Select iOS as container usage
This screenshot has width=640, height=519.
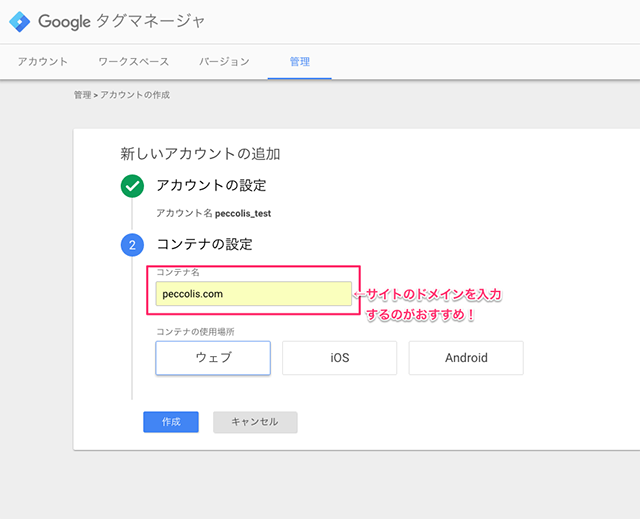coord(340,358)
